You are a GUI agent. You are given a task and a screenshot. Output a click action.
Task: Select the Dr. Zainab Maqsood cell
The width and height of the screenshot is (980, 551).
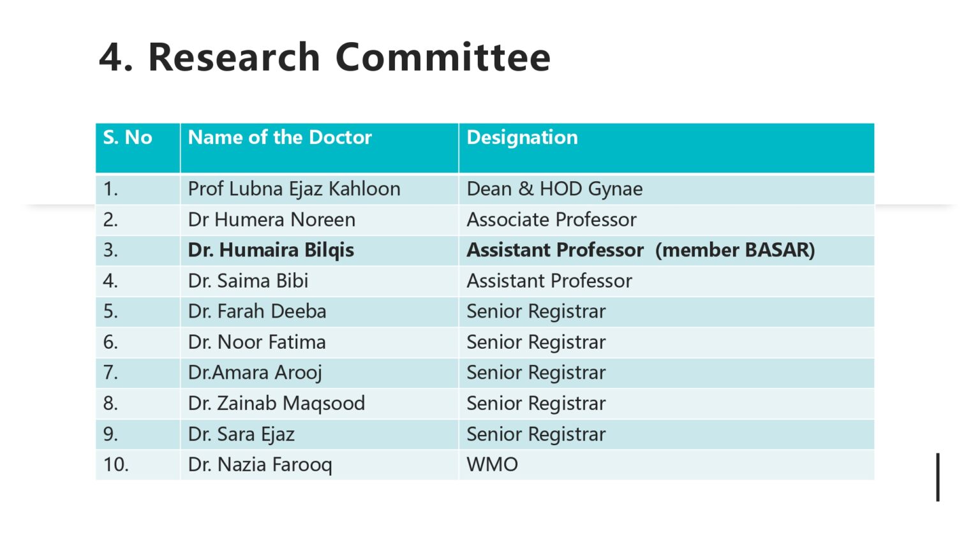pos(319,404)
